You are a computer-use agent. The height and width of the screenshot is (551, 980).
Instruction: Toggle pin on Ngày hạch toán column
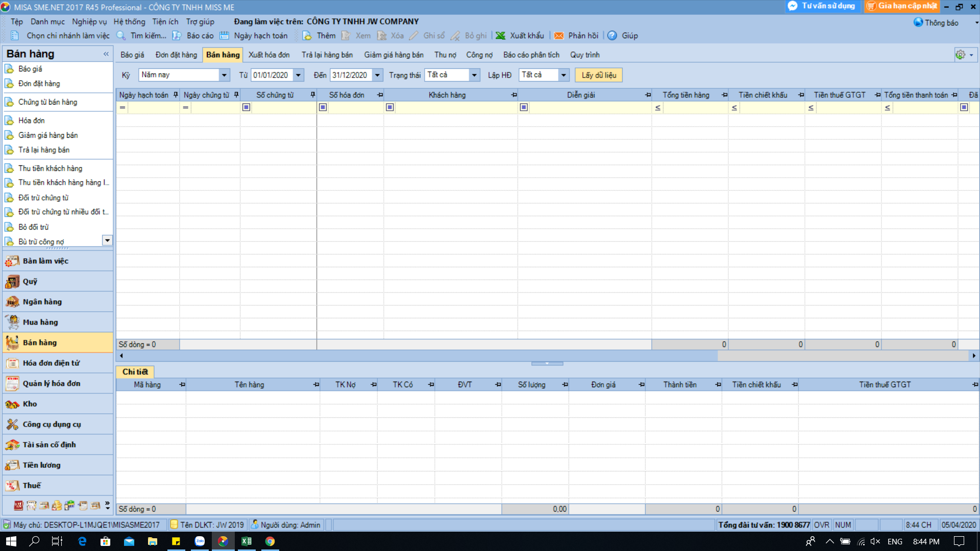click(x=176, y=95)
